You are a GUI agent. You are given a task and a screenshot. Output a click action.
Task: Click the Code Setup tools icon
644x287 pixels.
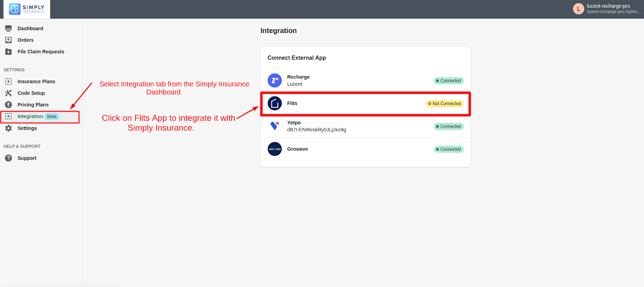click(8, 93)
